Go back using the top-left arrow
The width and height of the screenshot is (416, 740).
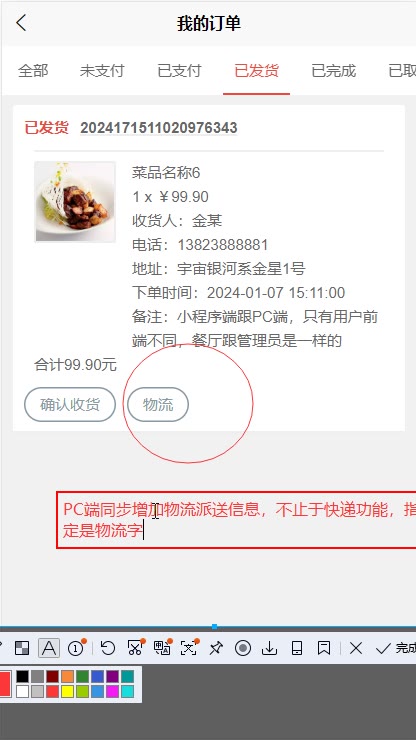tap(21, 23)
